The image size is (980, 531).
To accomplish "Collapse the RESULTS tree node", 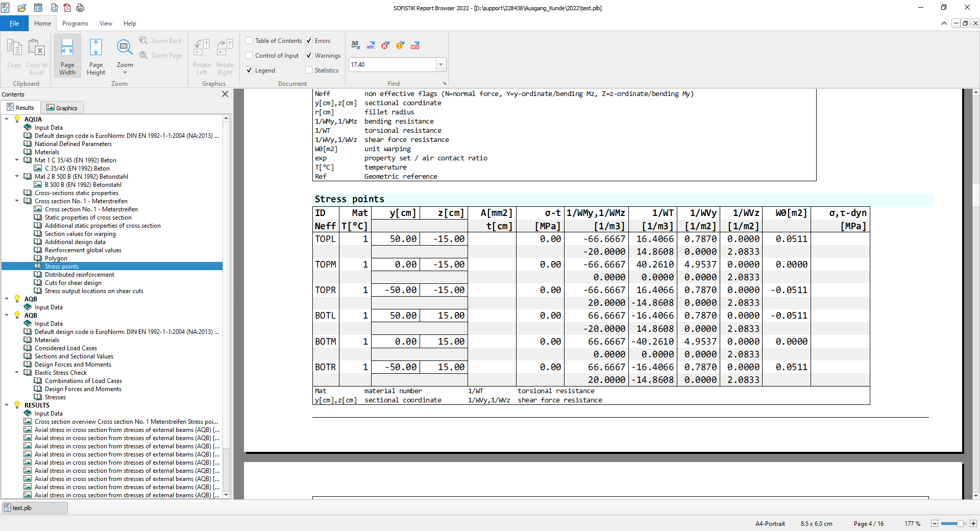I will point(7,405).
